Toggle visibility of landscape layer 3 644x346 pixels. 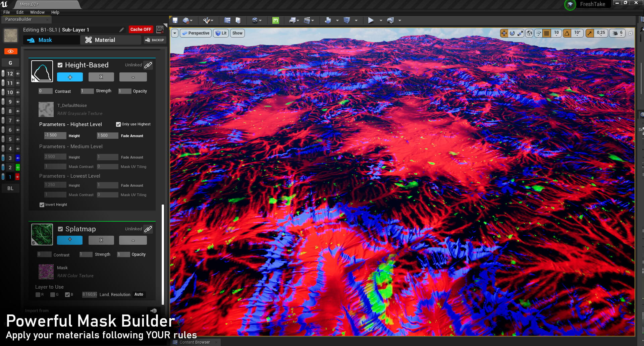[x=18, y=158]
